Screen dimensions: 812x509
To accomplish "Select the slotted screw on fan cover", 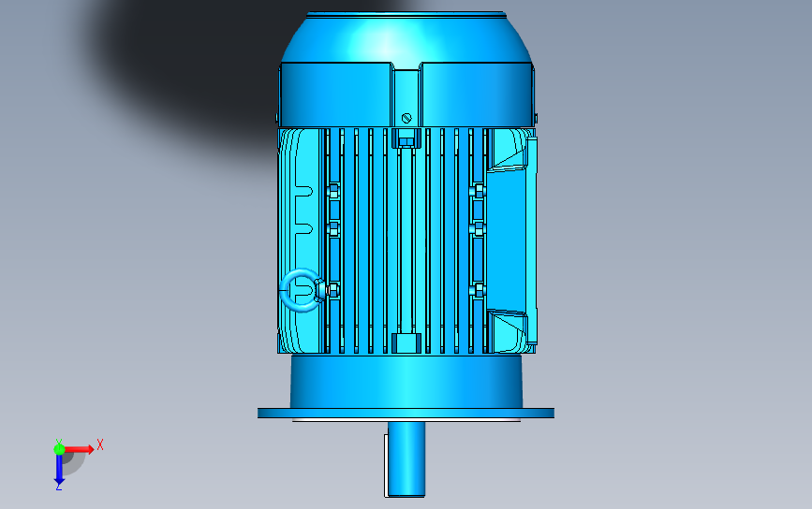I will tap(406, 118).
